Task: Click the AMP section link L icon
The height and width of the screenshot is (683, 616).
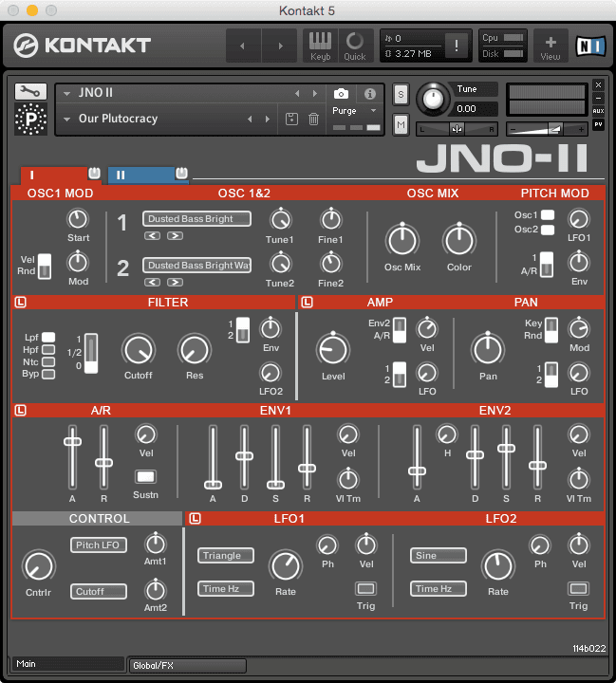Action: [x=307, y=302]
